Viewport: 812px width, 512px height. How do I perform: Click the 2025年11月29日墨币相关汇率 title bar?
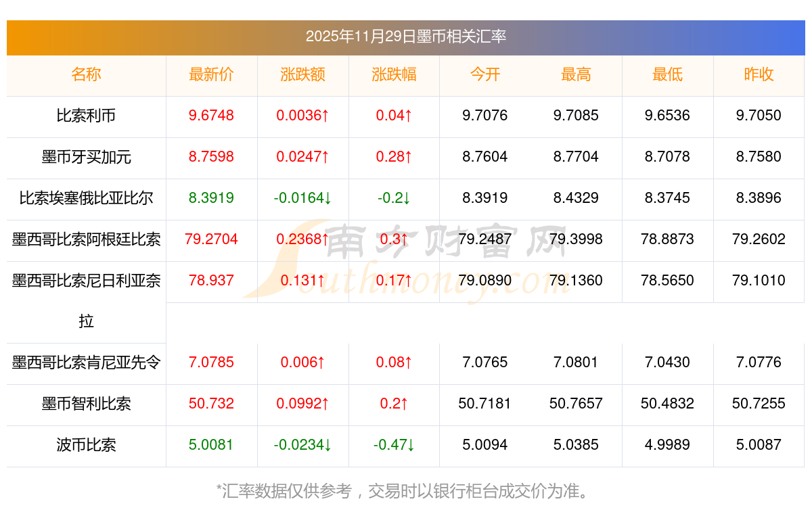point(406,37)
